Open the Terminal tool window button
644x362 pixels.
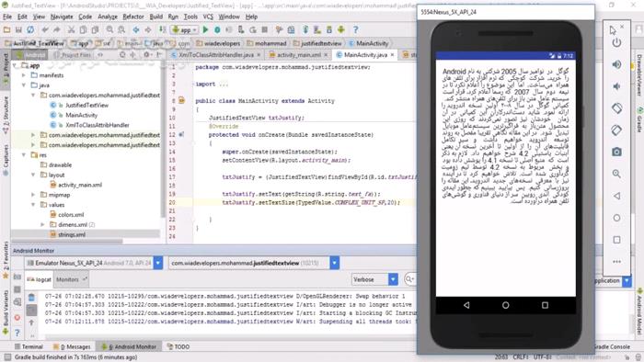point(29,346)
